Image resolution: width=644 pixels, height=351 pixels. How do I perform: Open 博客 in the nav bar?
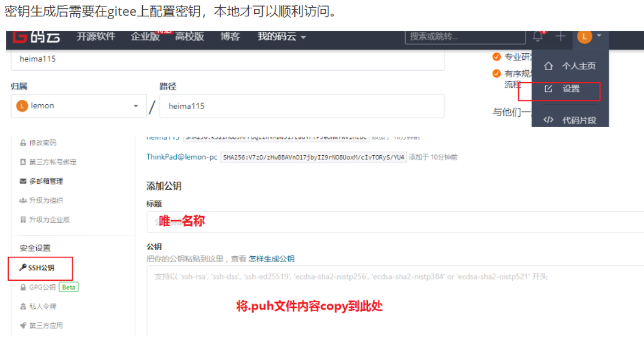[x=230, y=37]
